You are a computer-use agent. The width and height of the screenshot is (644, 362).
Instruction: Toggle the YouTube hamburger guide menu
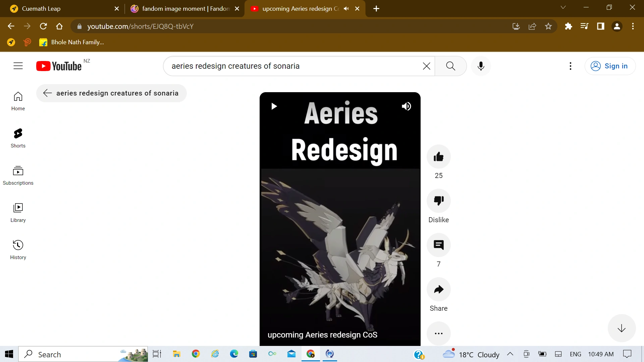tap(18, 66)
